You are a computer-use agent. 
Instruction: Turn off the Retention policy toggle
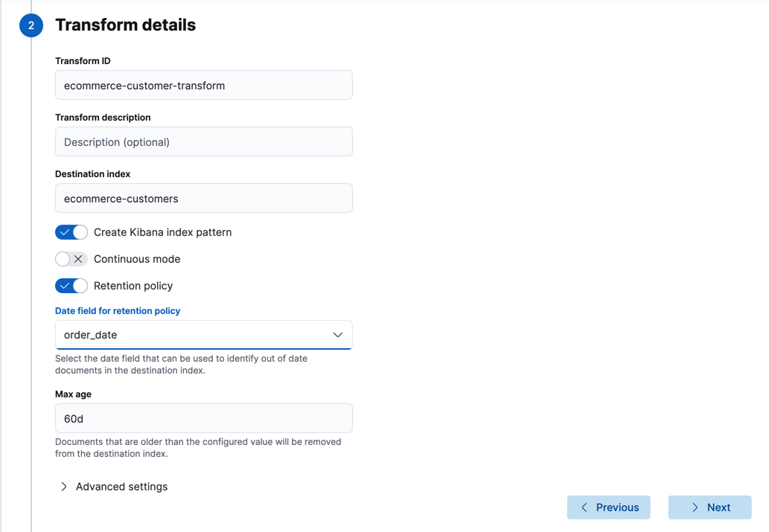tap(71, 286)
